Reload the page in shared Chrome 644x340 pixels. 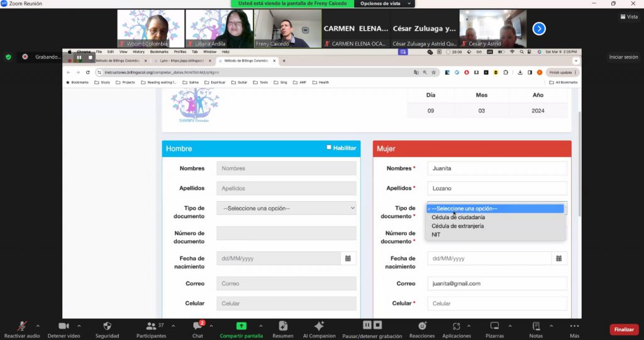(x=87, y=72)
